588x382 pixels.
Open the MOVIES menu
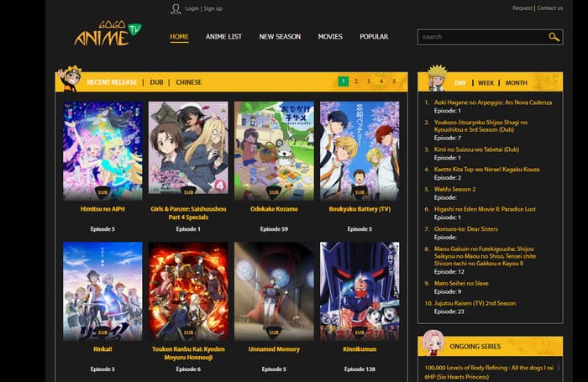point(330,36)
